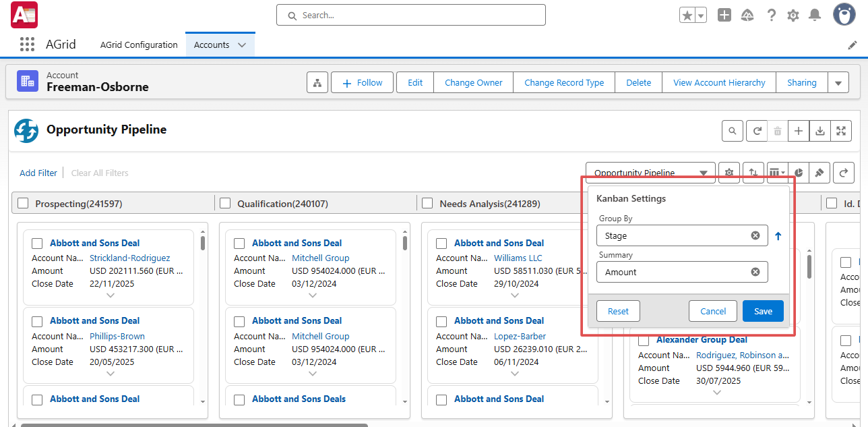Click the red application logo

click(24, 15)
